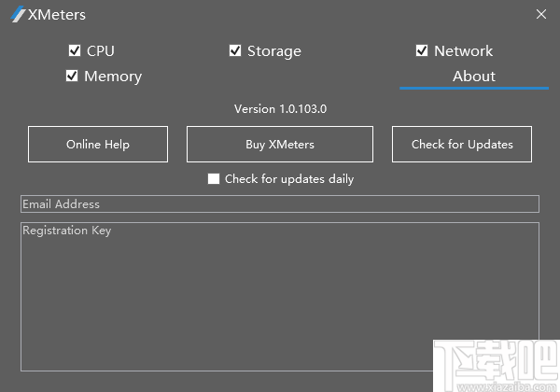This screenshot has width=560, height=392.
Task: Click inside the Registration Key text area
Action: point(280,289)
